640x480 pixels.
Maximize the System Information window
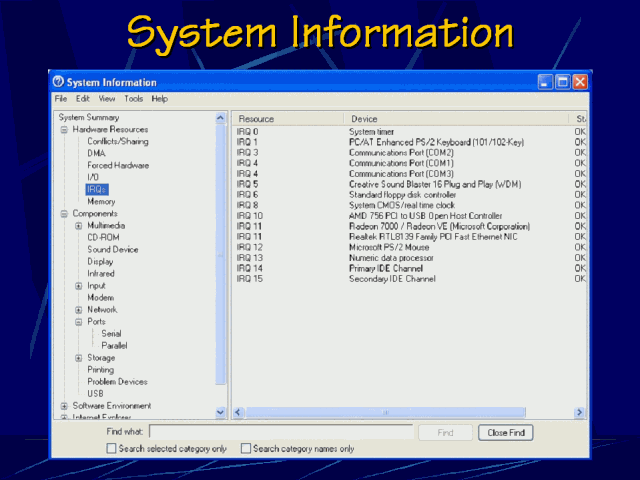coord(562,82)
